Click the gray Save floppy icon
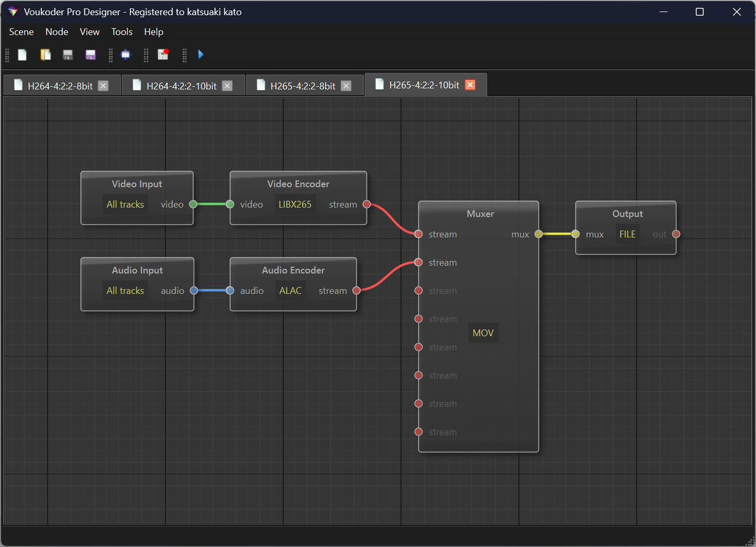The height and width of the screenshot is (547, 756). point(67,55)
